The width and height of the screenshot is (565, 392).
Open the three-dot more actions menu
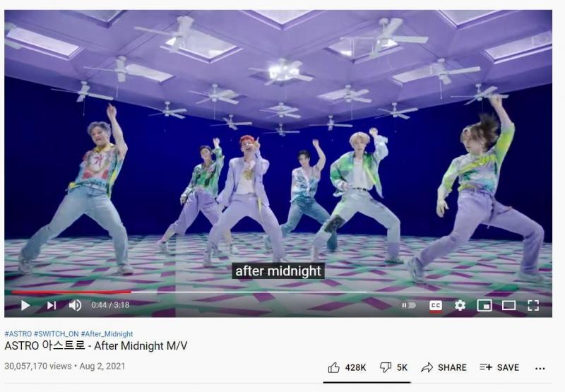pos(540,368)
